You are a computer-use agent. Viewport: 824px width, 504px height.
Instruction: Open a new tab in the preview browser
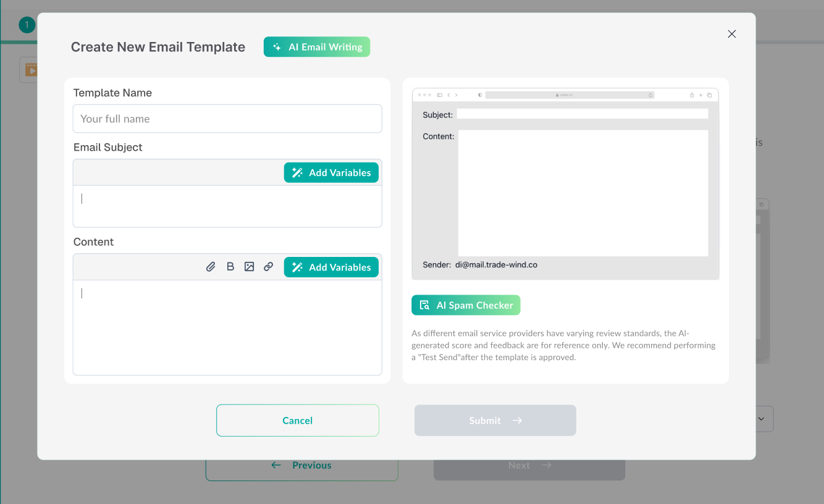700,94
